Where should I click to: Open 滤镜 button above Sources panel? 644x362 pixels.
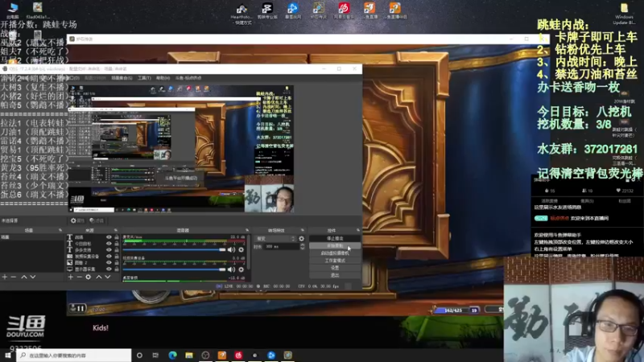(97, 220)
